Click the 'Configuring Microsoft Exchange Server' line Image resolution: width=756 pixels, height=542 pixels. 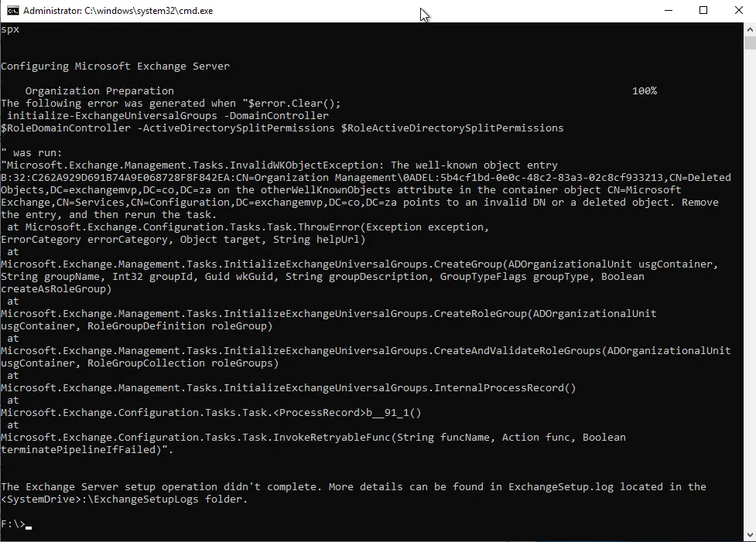click(x=115, y=66)
